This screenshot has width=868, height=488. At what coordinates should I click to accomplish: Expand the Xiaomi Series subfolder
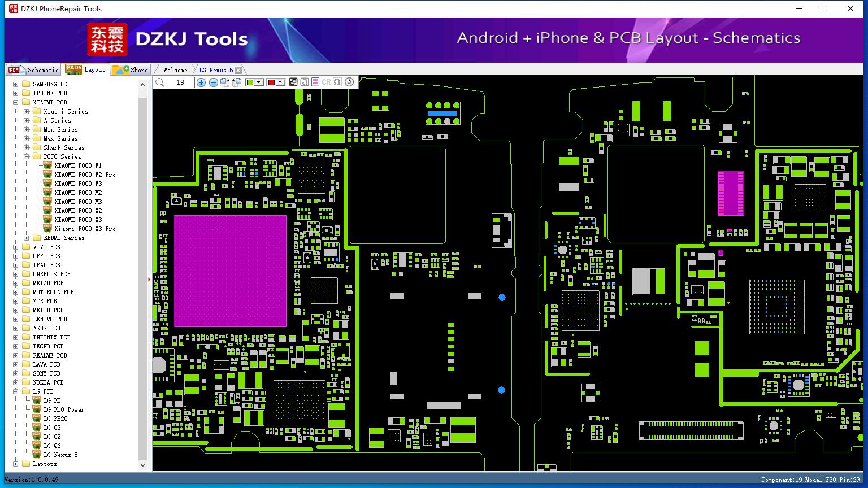(x=27, y=111)
